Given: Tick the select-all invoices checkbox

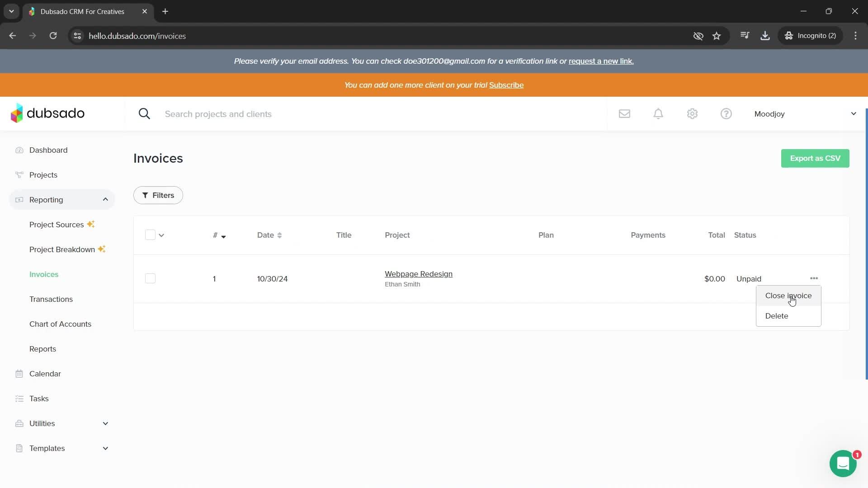Looking at the screenshot, I should tap(150, 235).
